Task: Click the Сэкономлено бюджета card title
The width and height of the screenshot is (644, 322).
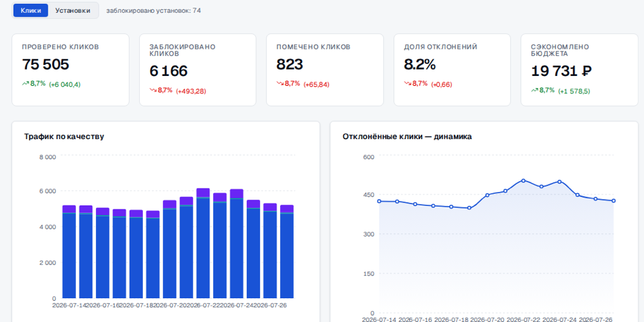Action: point(560,50)
